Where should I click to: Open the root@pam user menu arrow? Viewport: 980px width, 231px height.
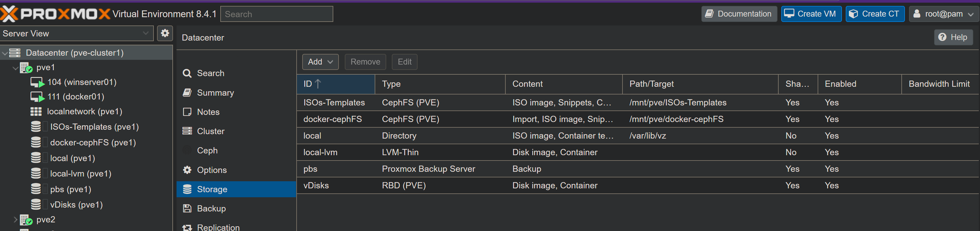click(971, 14)
